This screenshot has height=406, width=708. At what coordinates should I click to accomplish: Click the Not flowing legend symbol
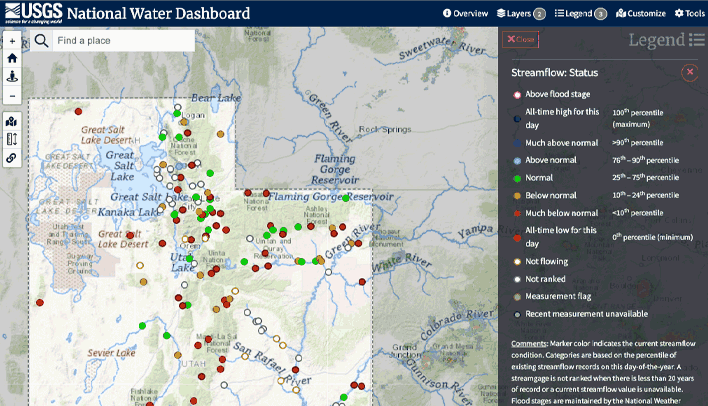pyautogui.click(x=517, y=262)
